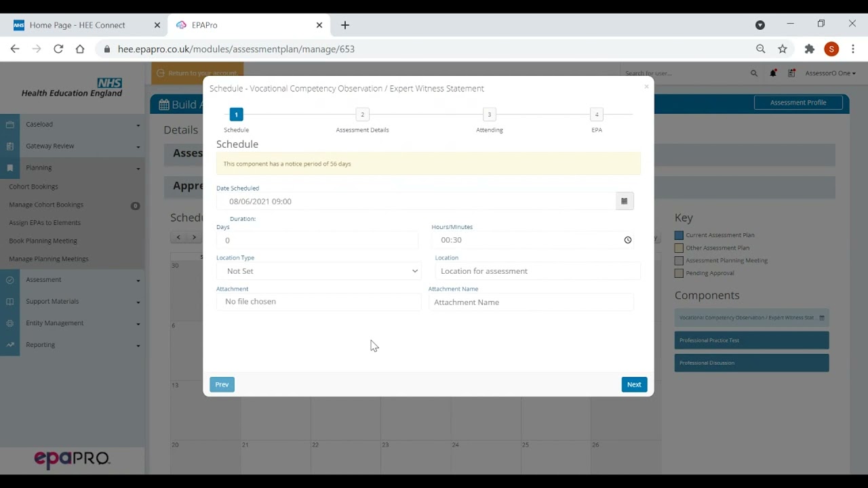Click the Support Materials book icon
Screen dimensions: 868x488
[9, 302]
